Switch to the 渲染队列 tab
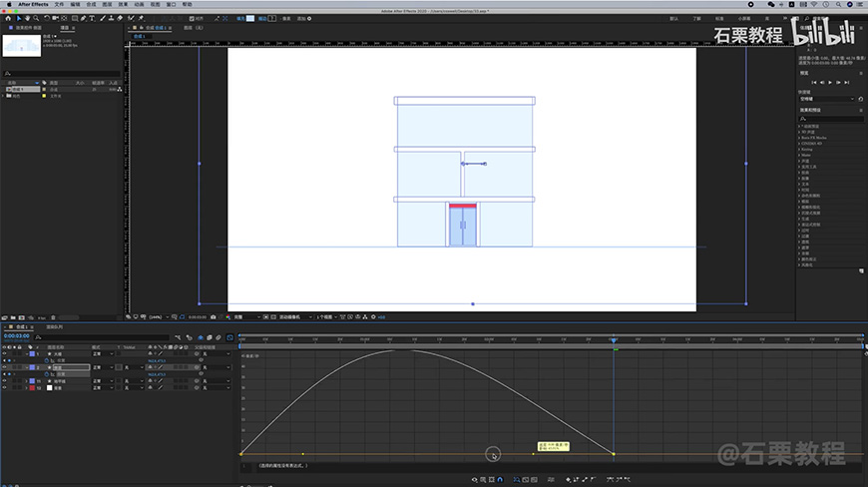The image size is (868, 487). [54, 327]
